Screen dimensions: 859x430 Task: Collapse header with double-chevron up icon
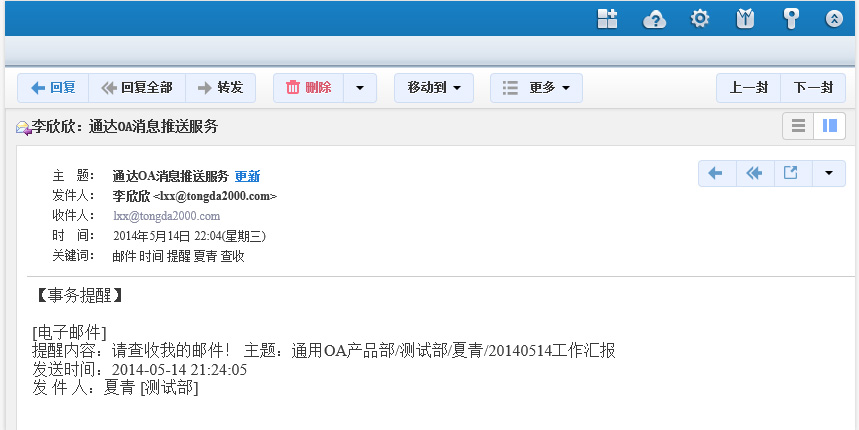coord(834,18)
